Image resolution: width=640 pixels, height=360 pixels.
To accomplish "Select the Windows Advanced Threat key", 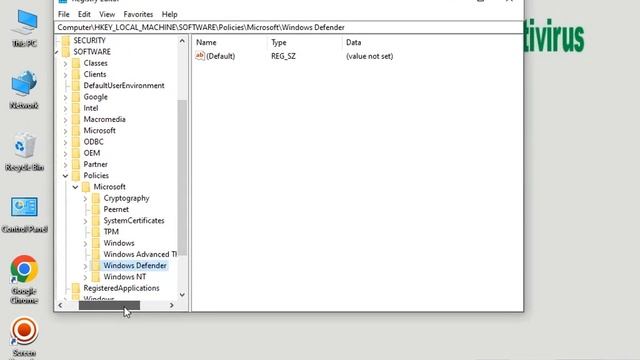I will pyautogui.click(x=140, y=254).
